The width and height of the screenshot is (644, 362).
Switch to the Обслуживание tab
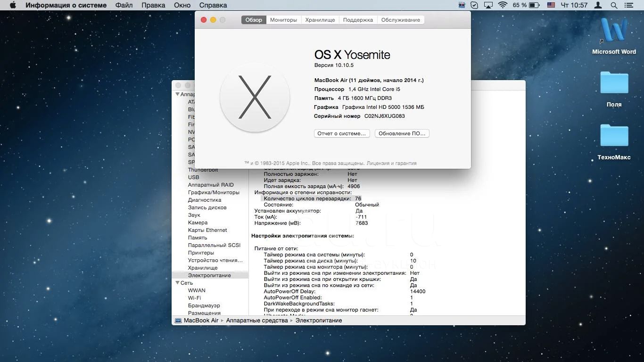pyautogui.click(x=400, y=20)
